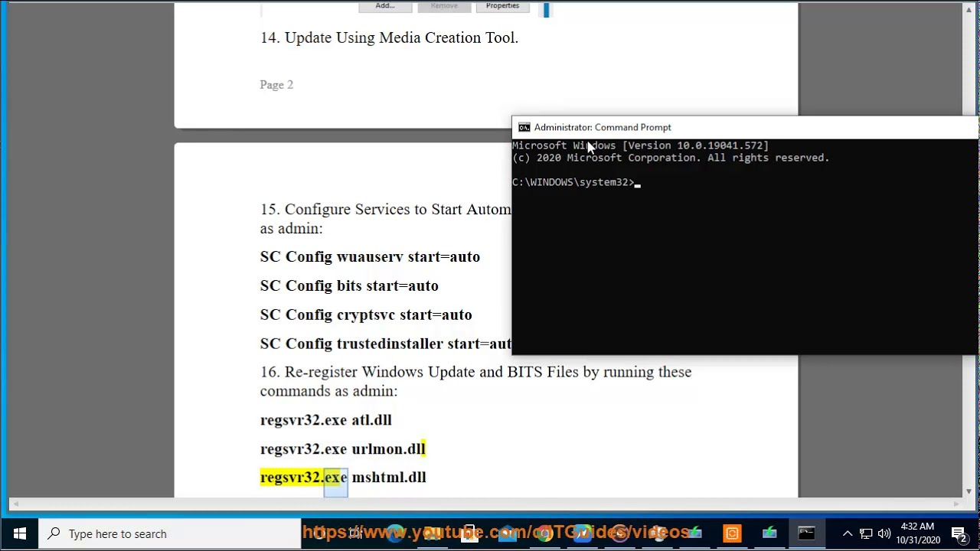
Task: Open the Windows Start menu
Action: pyautogui.click(x=19, y=533)
